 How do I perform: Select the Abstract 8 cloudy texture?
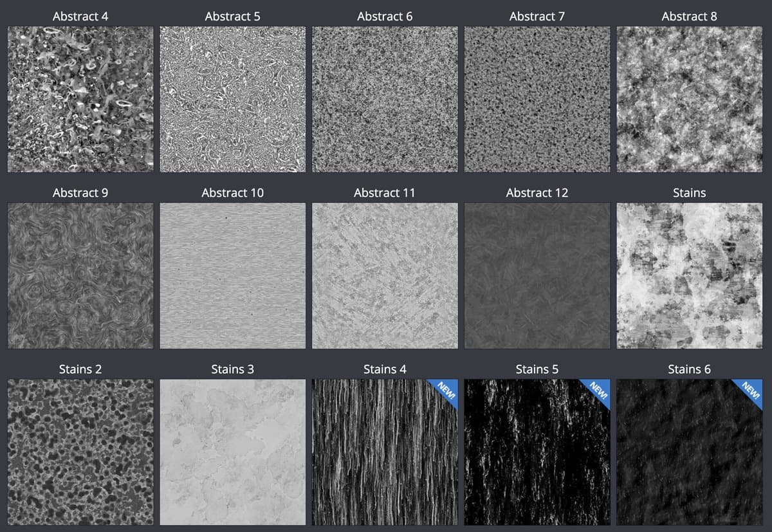coord(689,99)
